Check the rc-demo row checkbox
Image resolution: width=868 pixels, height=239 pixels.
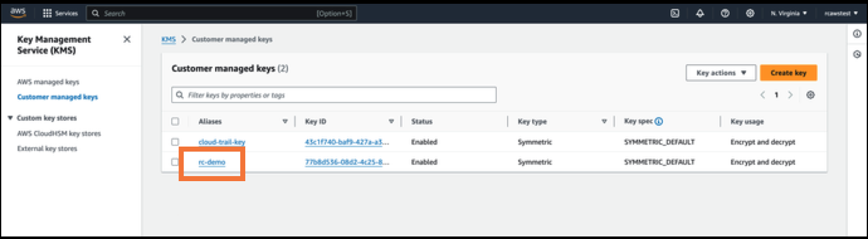(x=175, y=162)
